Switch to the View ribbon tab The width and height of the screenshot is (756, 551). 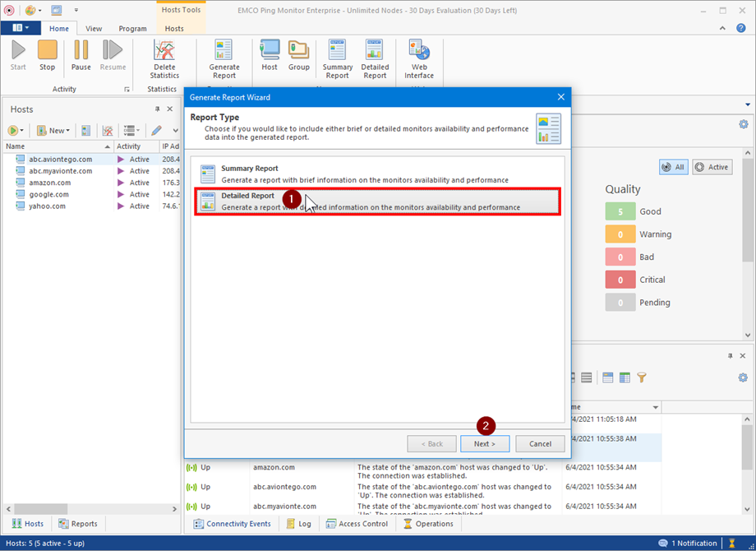(94, 29)
